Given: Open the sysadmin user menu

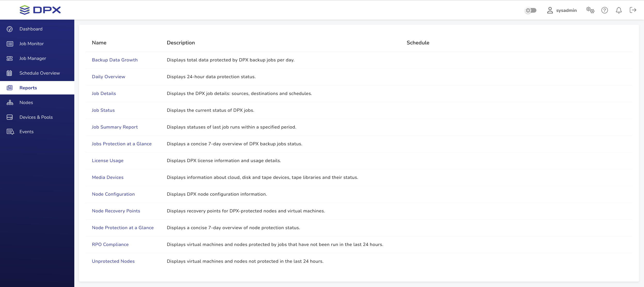Looking at the screenshot, I should pyautogui.click(x=562, y=10).
